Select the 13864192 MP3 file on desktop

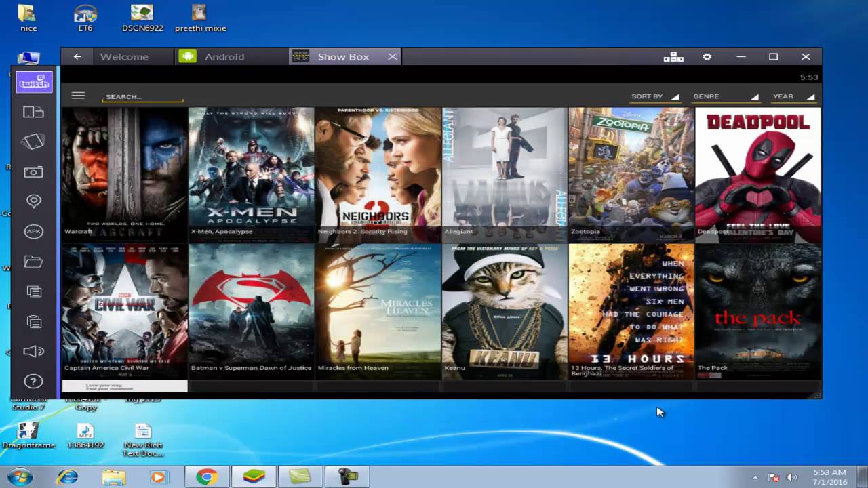click(x=85, y=436)
